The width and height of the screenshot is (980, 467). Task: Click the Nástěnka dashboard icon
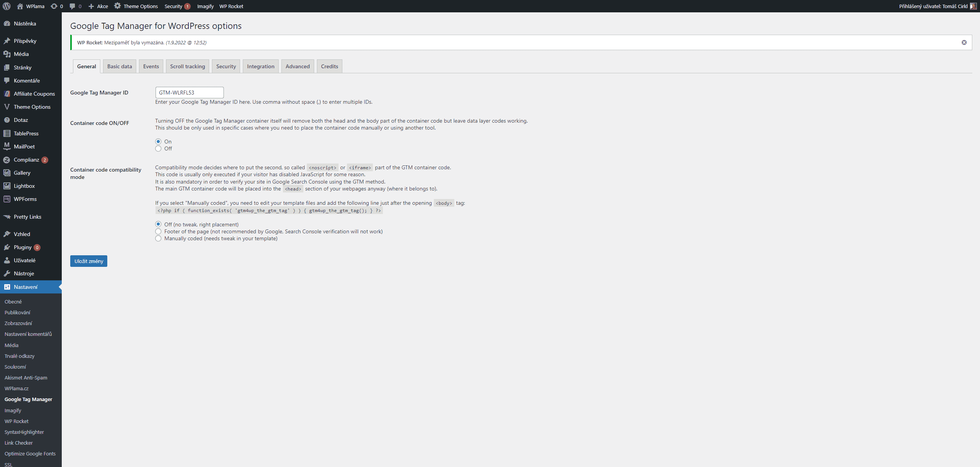(x=7, y=24)
